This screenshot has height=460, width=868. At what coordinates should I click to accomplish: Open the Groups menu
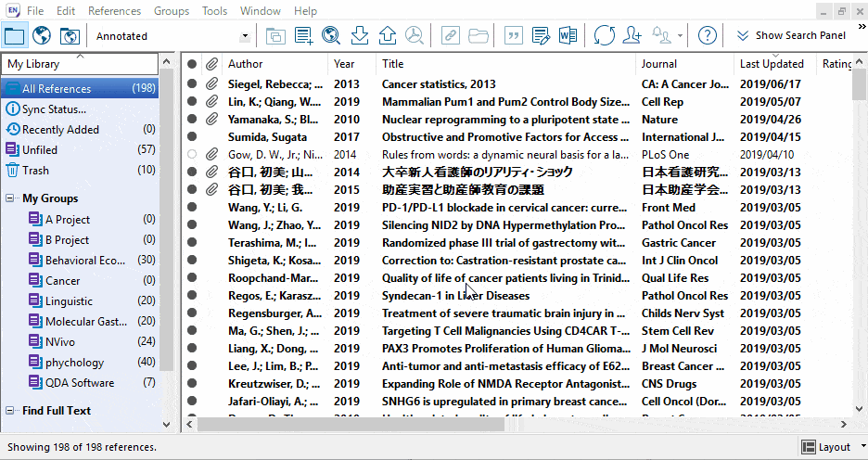172,10
